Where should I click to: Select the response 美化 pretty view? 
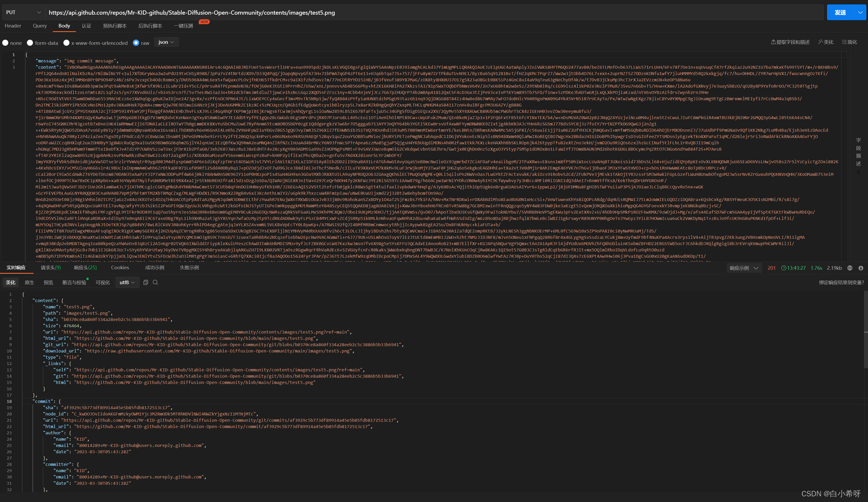[x=10, y=282]
